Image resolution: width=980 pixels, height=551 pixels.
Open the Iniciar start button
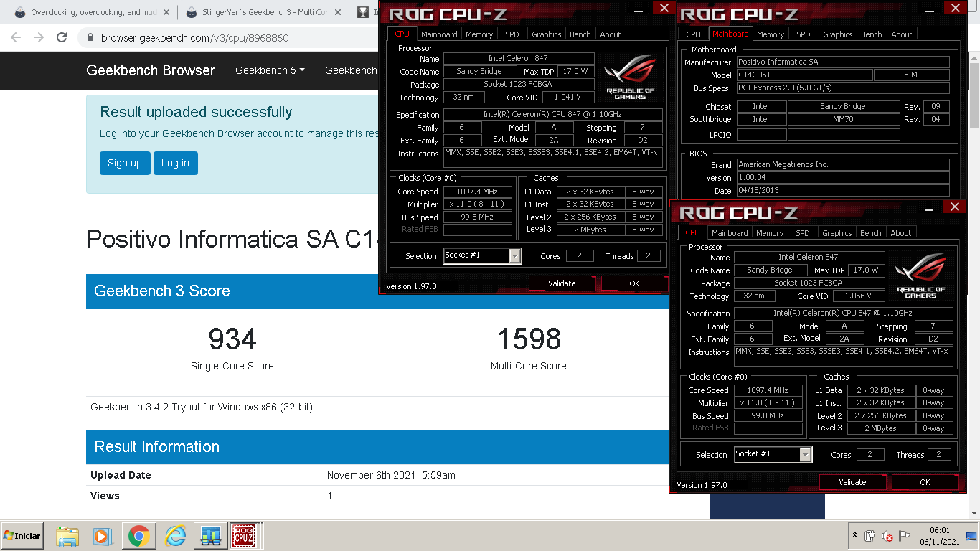(22, 536)
